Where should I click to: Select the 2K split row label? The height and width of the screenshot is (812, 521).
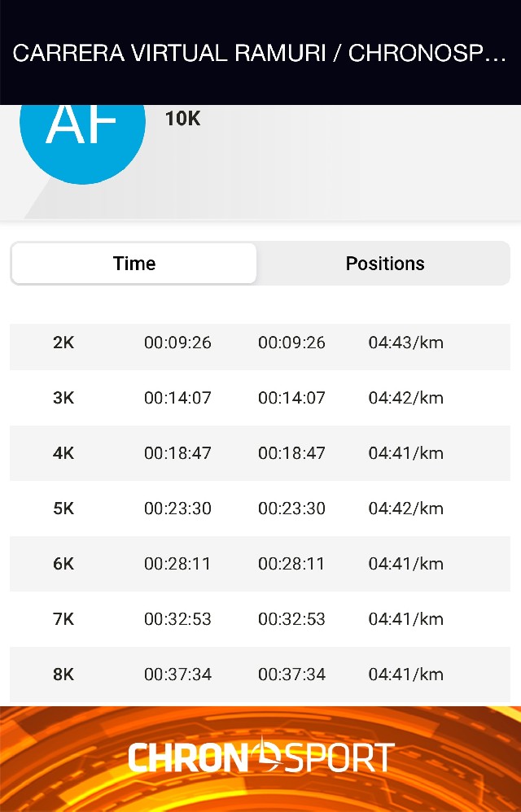pos(63,343)
